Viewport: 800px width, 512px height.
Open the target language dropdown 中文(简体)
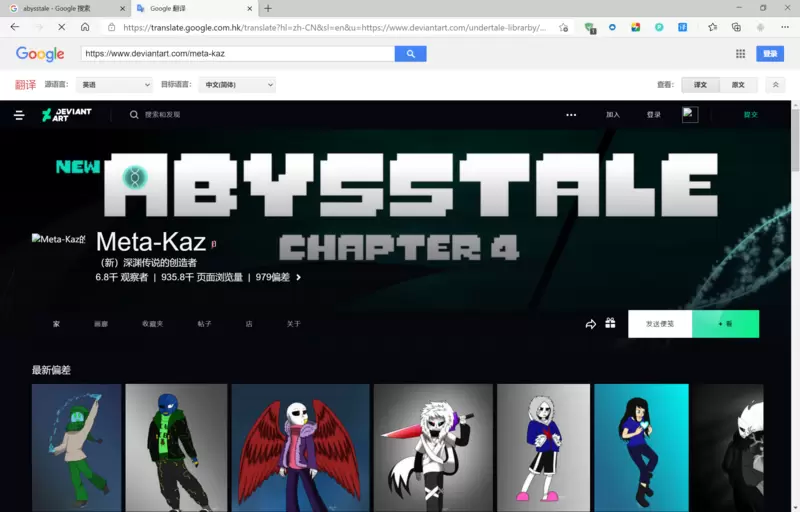click(x=237, y=85)
